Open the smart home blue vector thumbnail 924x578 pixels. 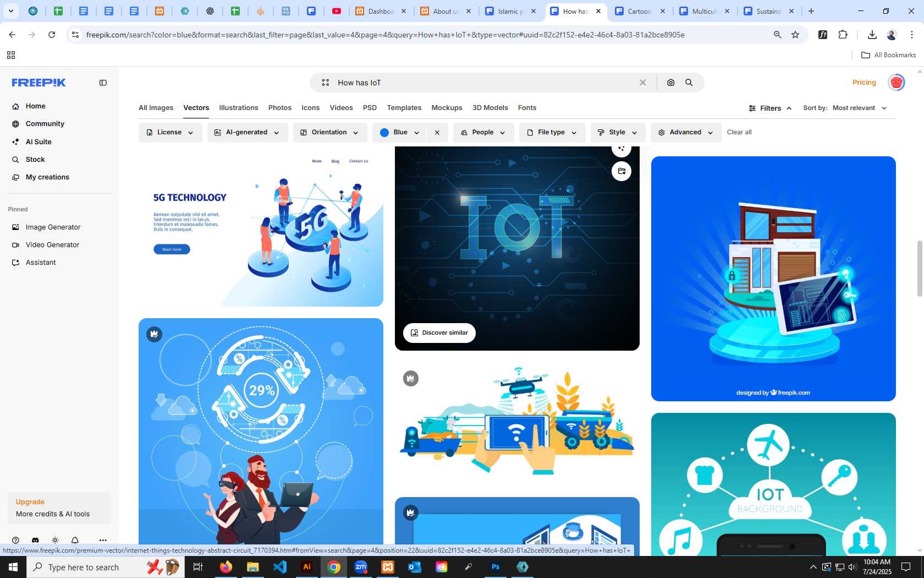773,279
